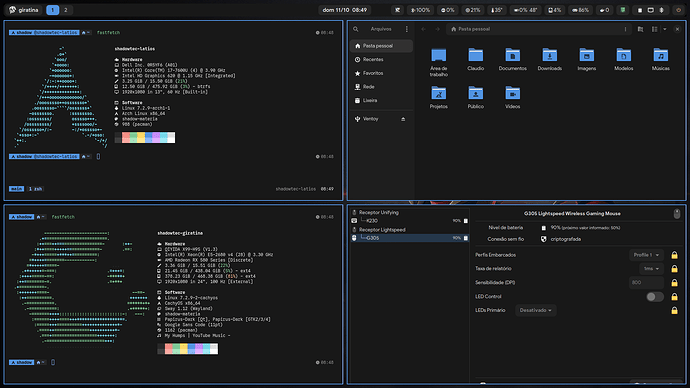Eject the Ventoy drive

pyautogui.click(x=403, y=119)
